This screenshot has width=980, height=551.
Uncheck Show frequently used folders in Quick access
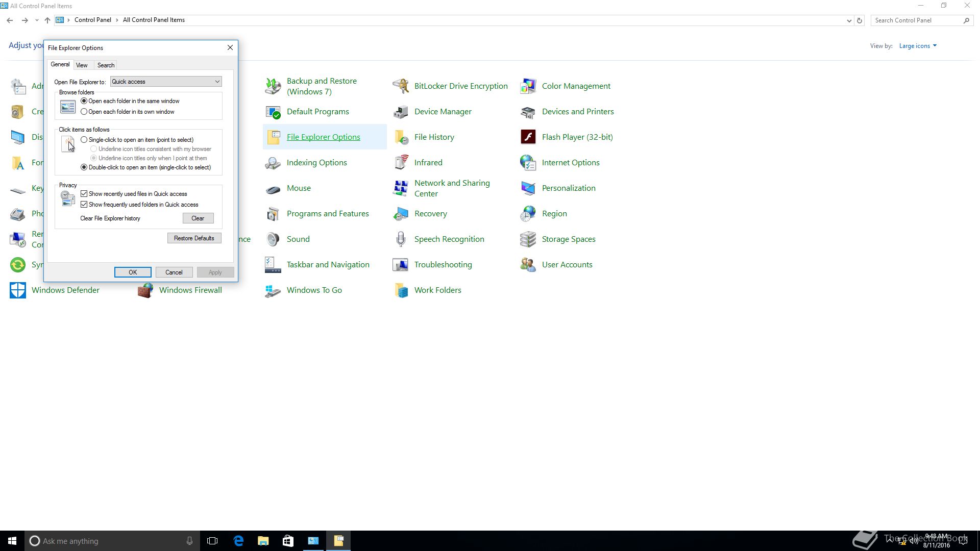point(84,205)
